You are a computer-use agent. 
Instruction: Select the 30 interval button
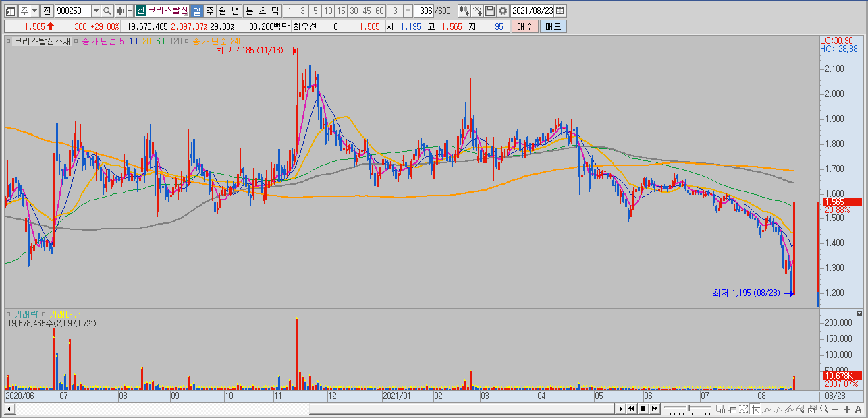(355, 11)
